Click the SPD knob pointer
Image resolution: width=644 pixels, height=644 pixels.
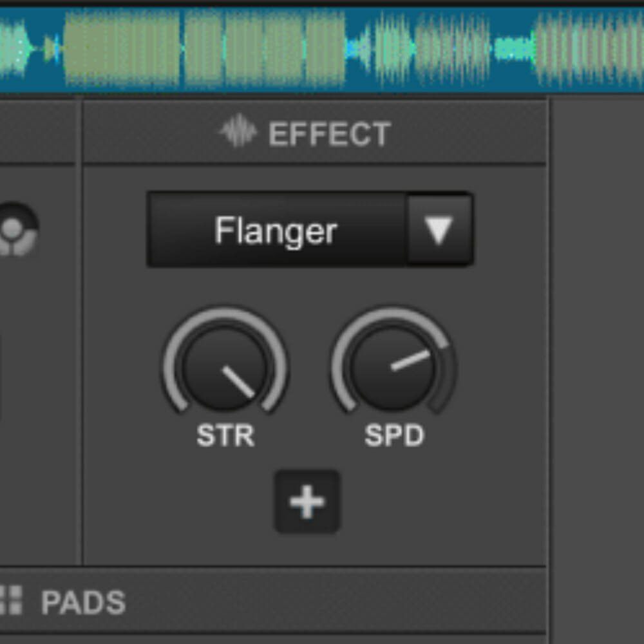(x=410, y=361)
